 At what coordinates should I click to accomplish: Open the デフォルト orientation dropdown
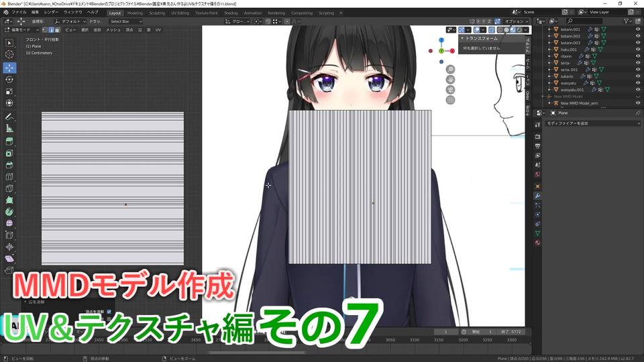pyautogui.click(x=70, y=21)
